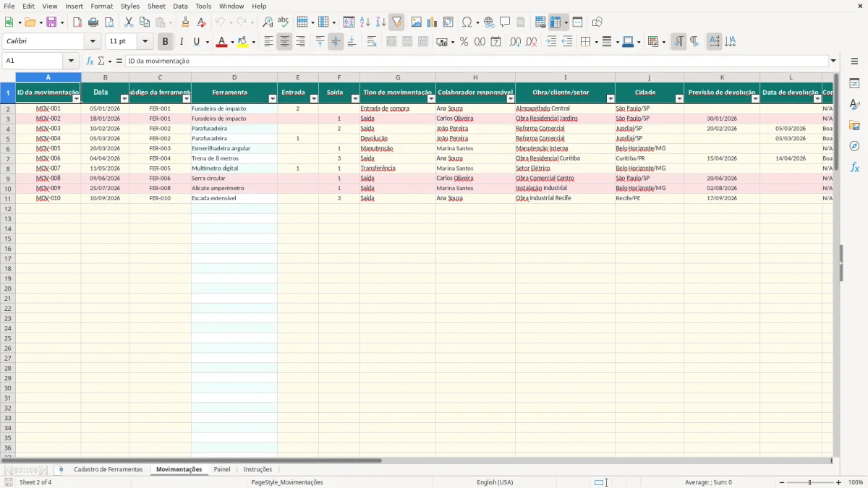The height and width of the screenshot is (488, 868).
Task: Toggle Wrap Text button
Action: (x=372, y=42)
